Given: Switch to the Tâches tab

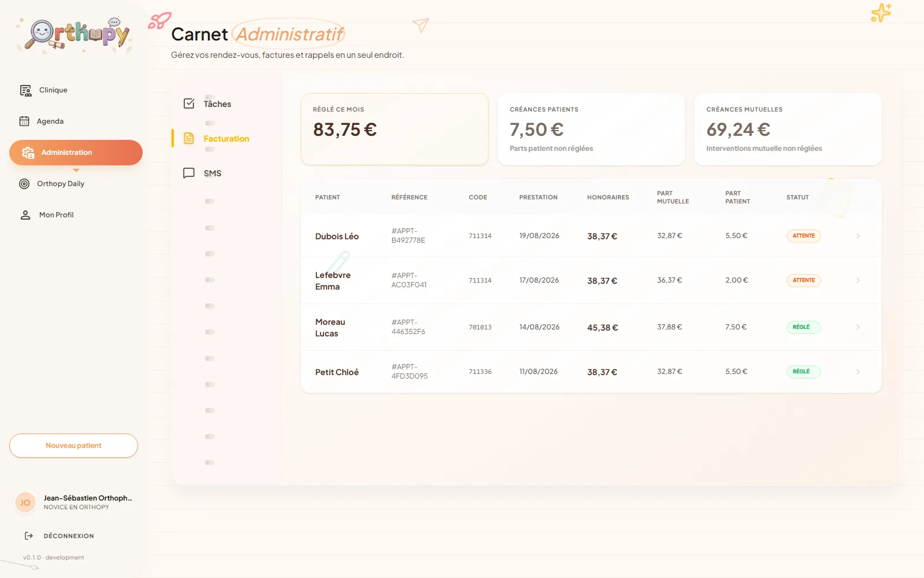Looking at the screenshot, I should (217, 104).
